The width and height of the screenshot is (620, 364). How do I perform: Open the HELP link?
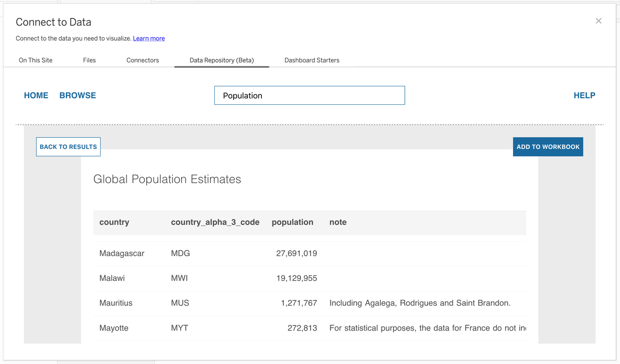click(x=585, y=96)
